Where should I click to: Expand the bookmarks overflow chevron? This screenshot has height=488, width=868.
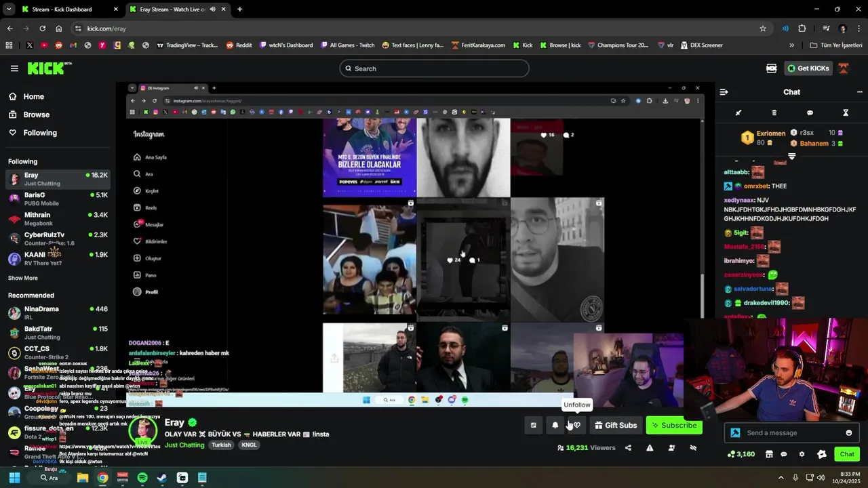[791, 45]
